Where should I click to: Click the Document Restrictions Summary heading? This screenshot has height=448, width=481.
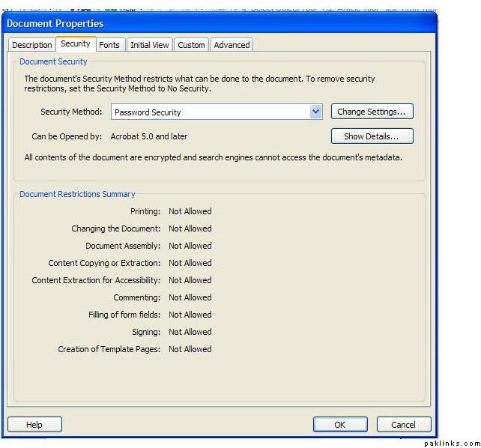click(x=77, y=194)
